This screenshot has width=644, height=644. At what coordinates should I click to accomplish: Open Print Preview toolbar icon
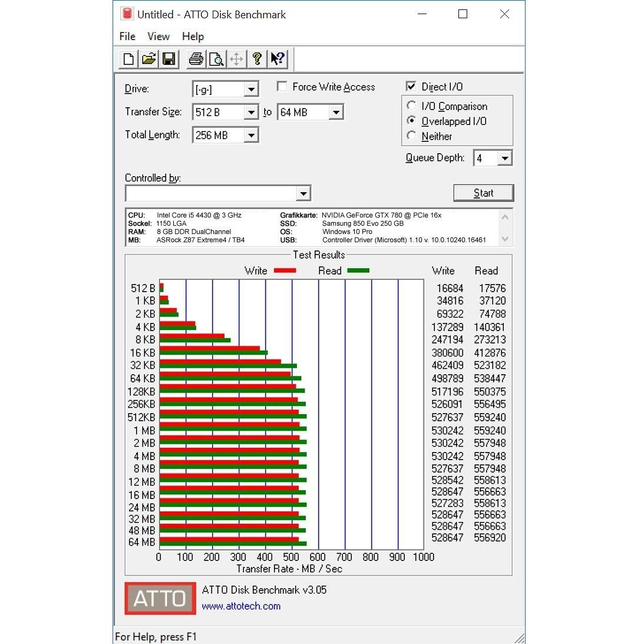coord(216,59)
